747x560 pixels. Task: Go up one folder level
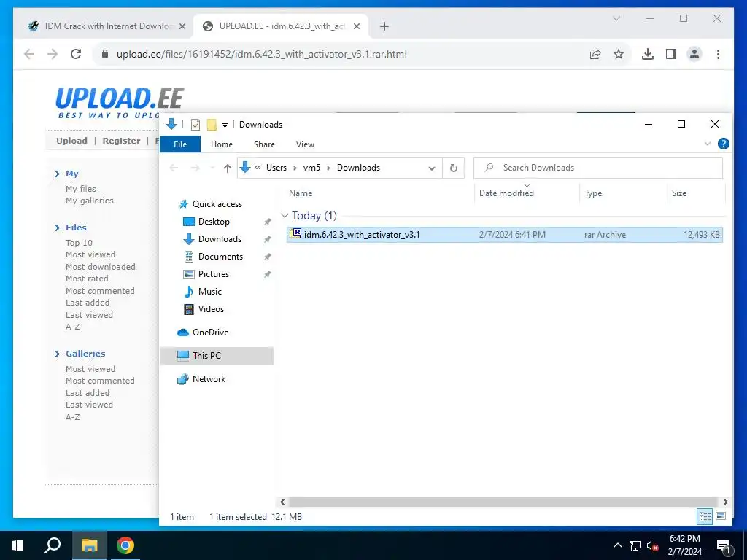point(228,168)
